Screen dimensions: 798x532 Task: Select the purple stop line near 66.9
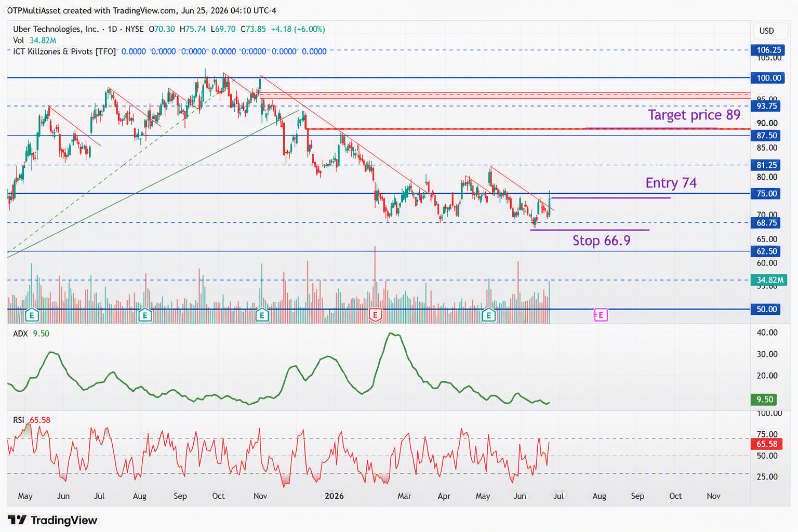590,230
